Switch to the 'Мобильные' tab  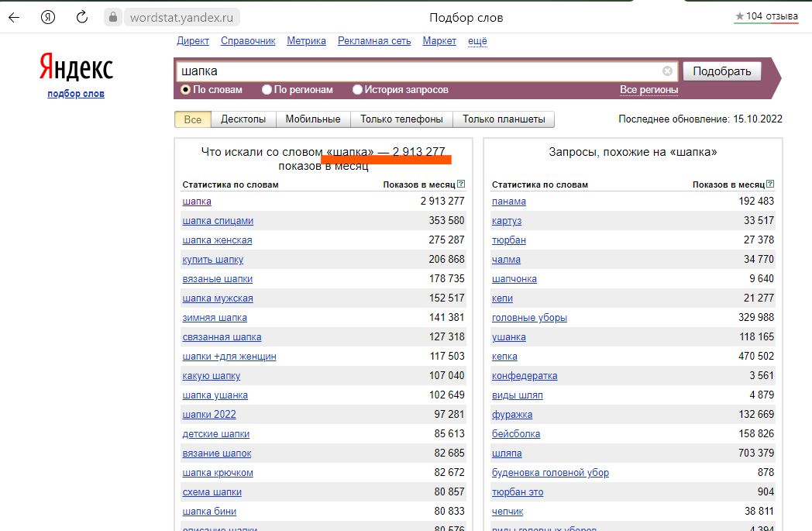pyautogui.click(x=313, y=119)
